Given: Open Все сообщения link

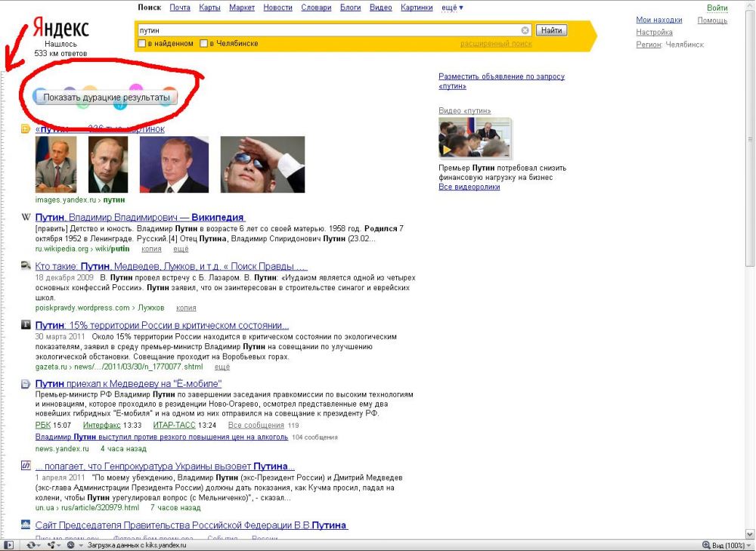Looking at the screenshot, I should click(x=256, y=426).
